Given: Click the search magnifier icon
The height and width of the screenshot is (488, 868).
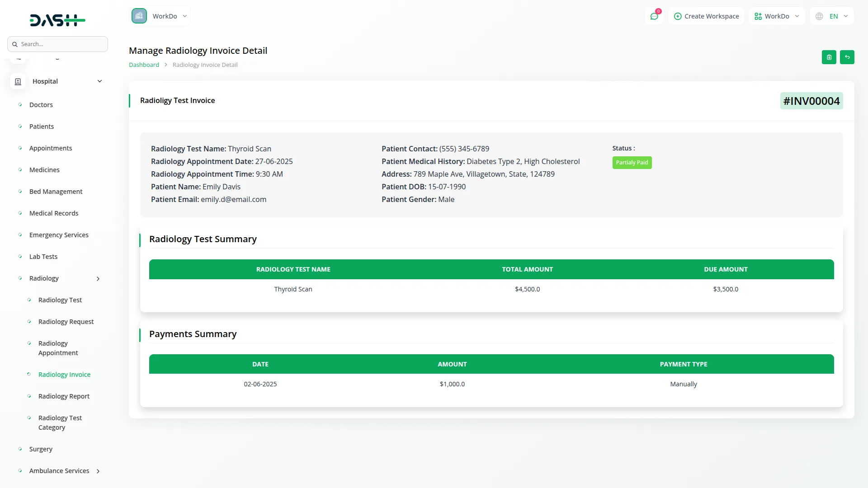Looking at the screenshot, I should (x=15, y=44).
